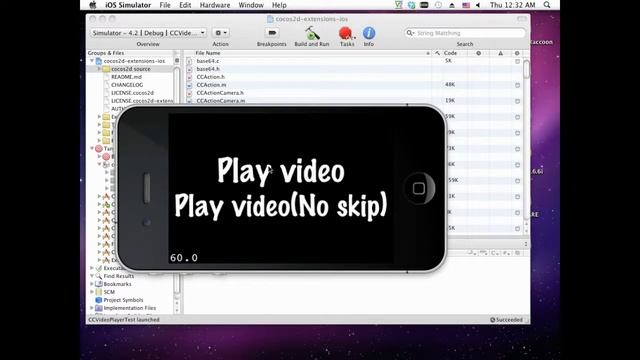
Task: Select README.md in Groups & Files
Action: (126, 77)
